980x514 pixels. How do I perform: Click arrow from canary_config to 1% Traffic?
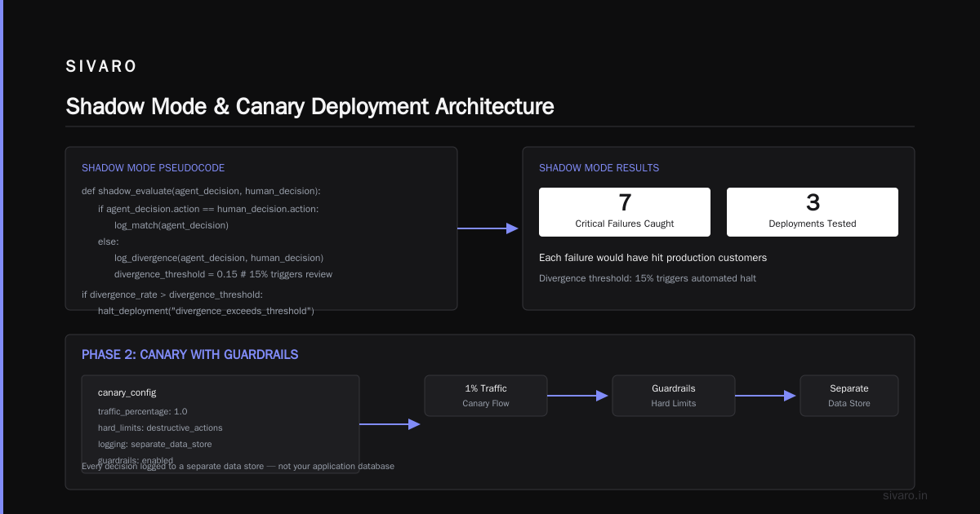click(x=390, y=424)
